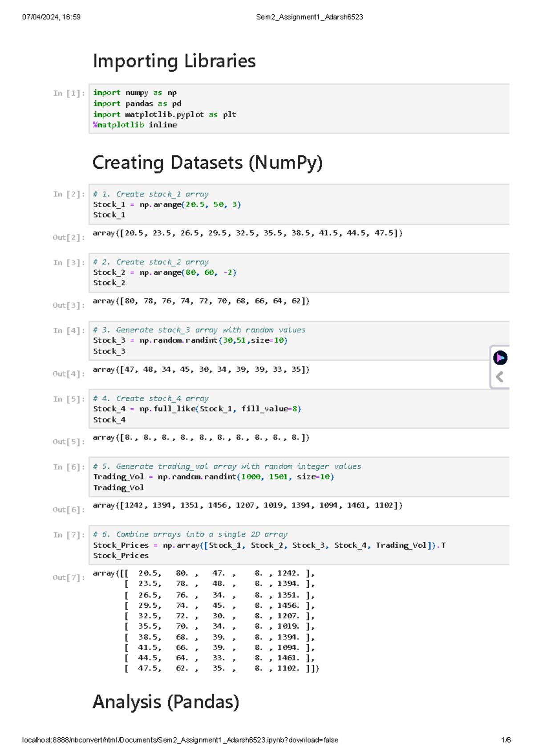This screenshot has height=756, width=534.
Task: Click the output array starting with 80, 78
Action: tap(201, 301)
